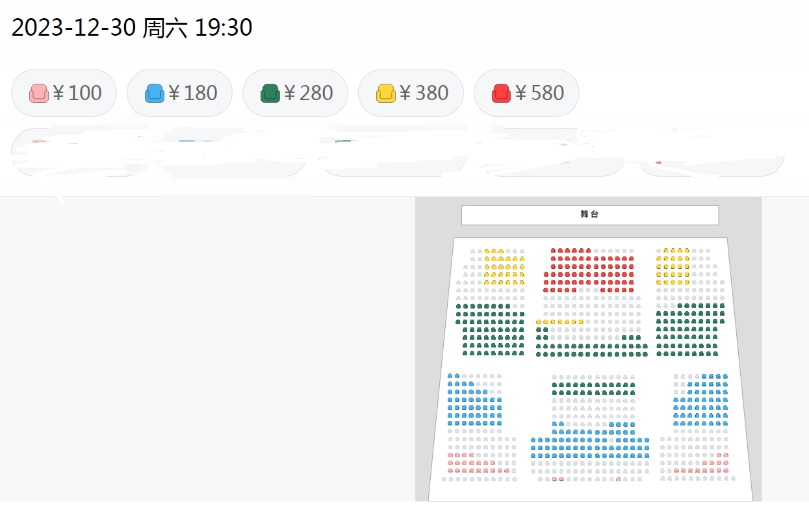Choose the ¥580 price tier

[x=527, y=93]
